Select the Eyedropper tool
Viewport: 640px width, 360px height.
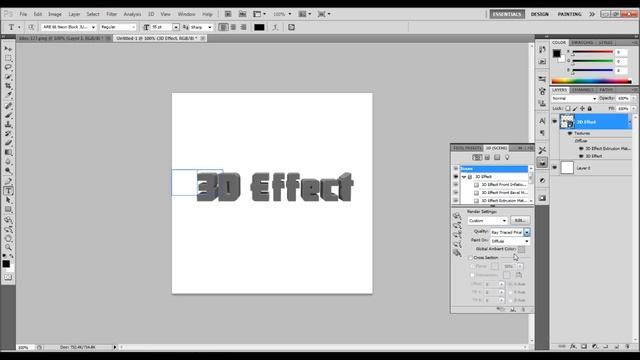tap(8, 95)
